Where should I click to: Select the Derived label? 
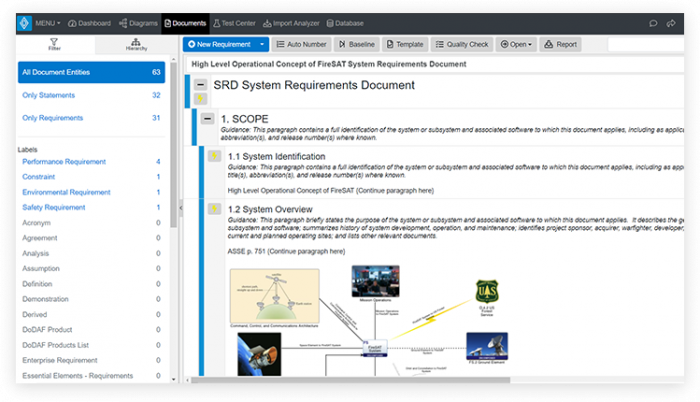[34, 314]
